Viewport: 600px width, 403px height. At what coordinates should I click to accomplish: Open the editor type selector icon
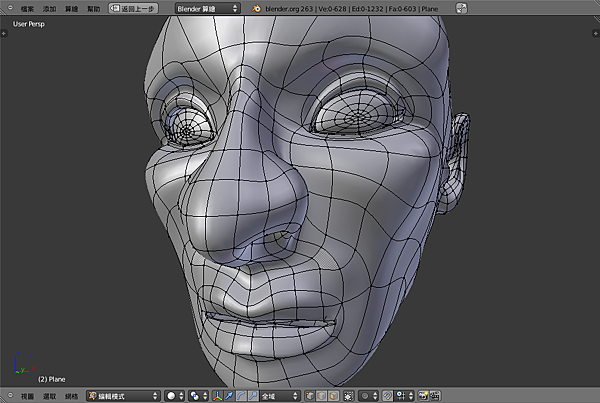(10, 395)
